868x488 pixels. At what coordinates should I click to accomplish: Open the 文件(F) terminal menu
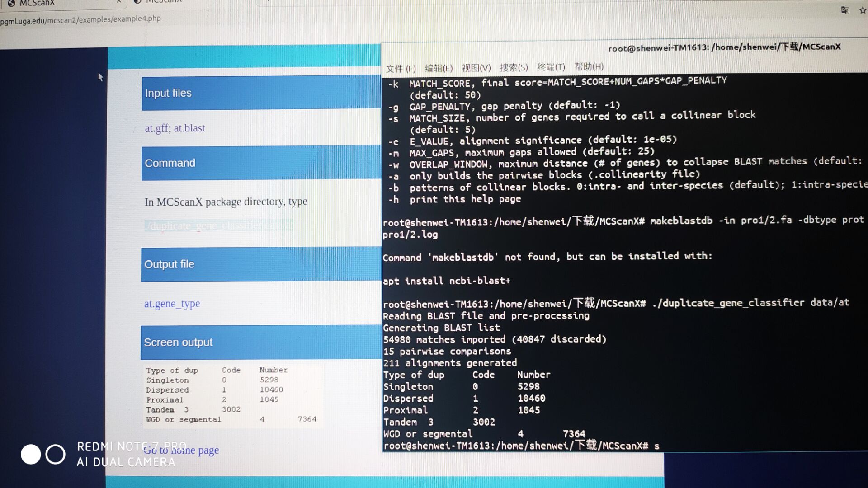(401, 69)
